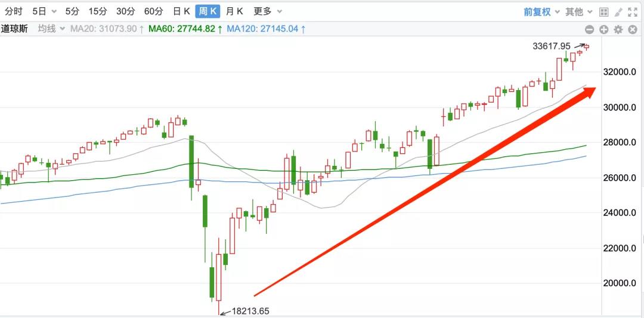Switch to the 日K daily tab
The width and height of the screenshot is (644, 318).
coord(181,11)
